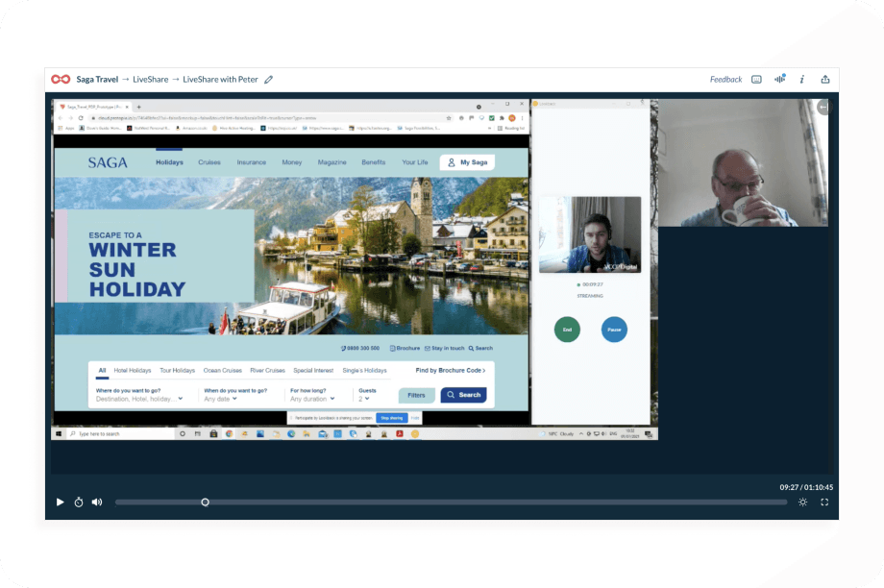The image size is (884, 588).
Task: Adjust brightness with the sun icon
Action: (x=803, y=502)
